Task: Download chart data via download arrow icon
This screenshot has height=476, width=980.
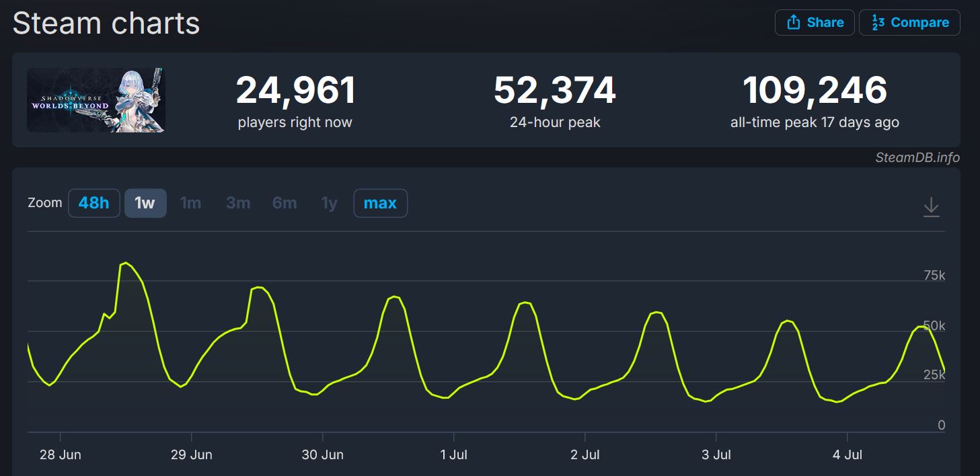Action: (931, 206)
